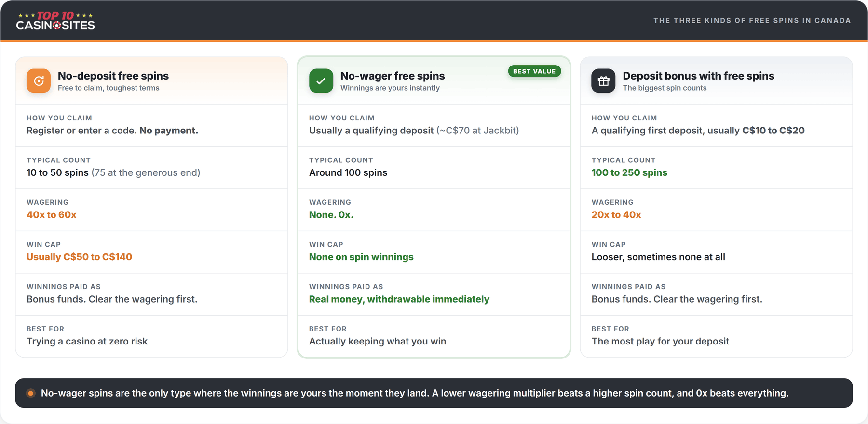The image size is (868, 424).
Task: Click the green checkmark icon for no-wager spins
Action: point(321,81)
